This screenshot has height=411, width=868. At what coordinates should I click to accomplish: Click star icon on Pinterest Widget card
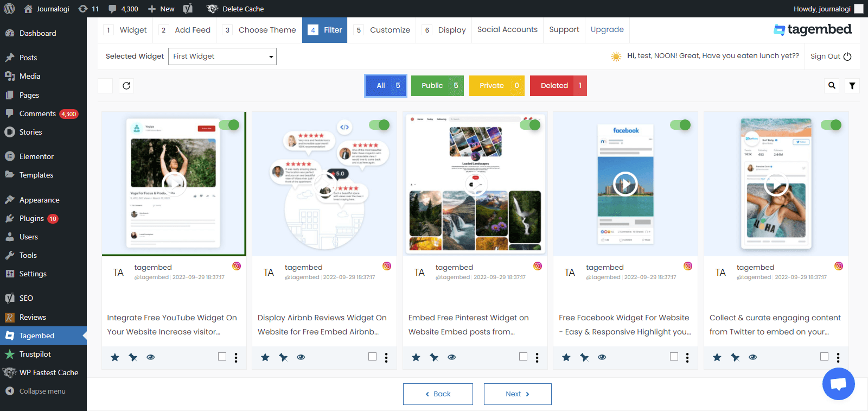[x=416, y=357]
